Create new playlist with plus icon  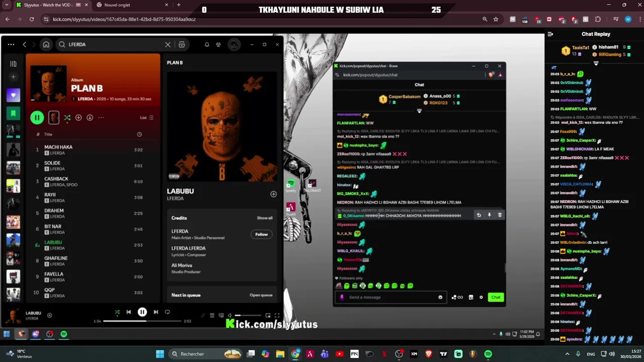[13, 77]
